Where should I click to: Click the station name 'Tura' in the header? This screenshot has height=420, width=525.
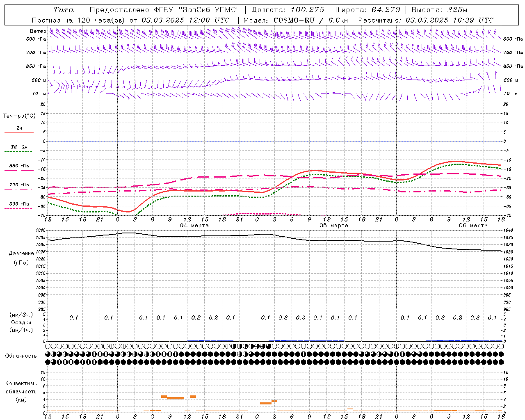coord(64,10)
